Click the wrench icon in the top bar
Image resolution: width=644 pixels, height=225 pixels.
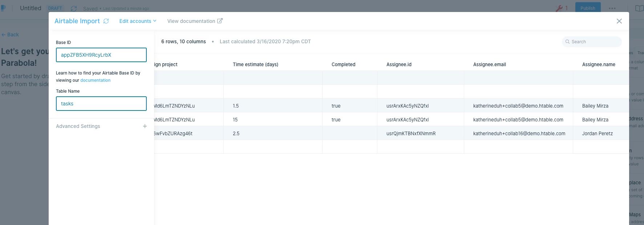pos(559,8)
